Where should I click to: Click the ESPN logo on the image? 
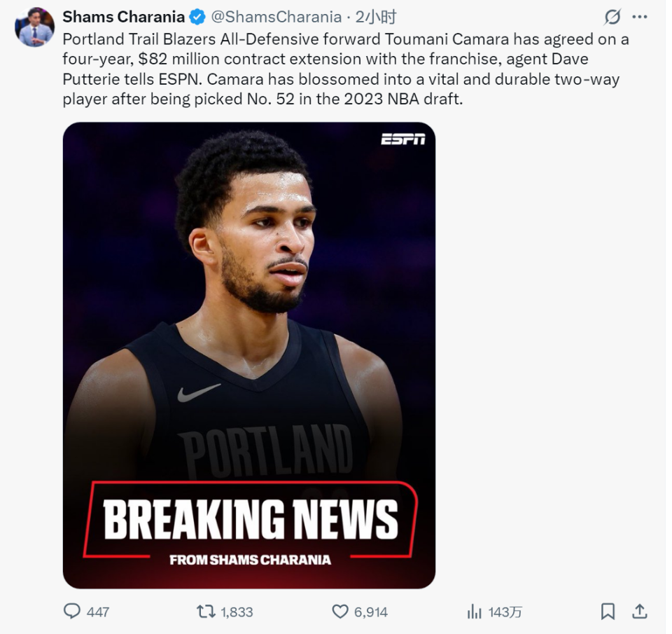[x=402, y=139]
